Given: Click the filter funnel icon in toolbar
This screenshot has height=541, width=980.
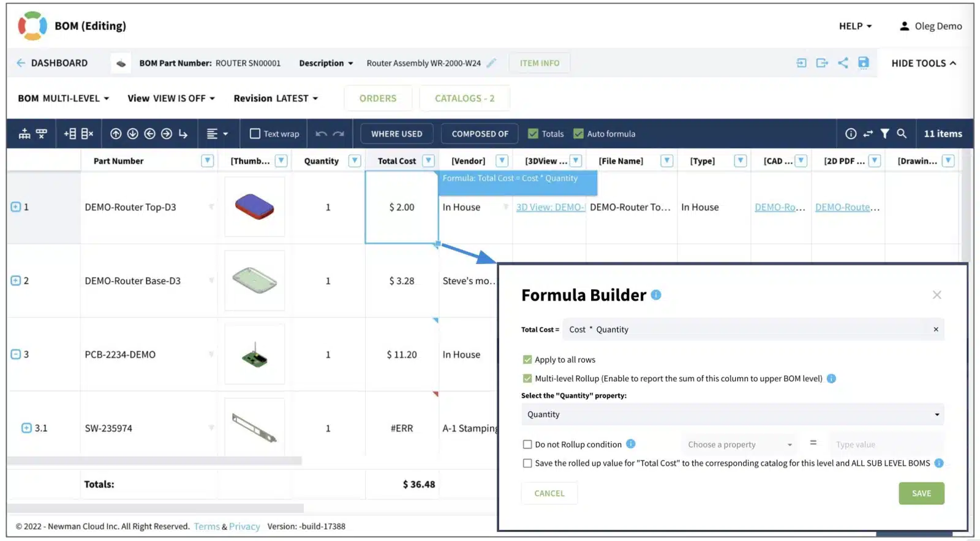Looking at the screenshot, I should (884, 134).
